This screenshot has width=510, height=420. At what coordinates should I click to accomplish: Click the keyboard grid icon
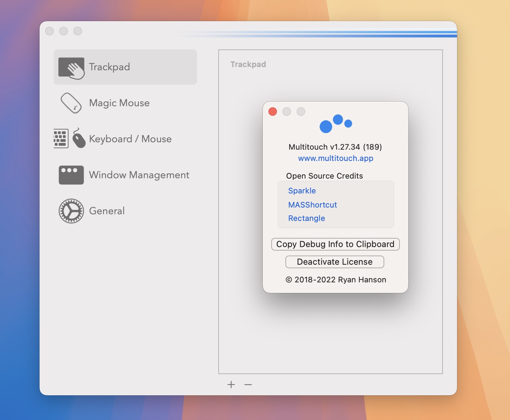click(x=61, y=138)
